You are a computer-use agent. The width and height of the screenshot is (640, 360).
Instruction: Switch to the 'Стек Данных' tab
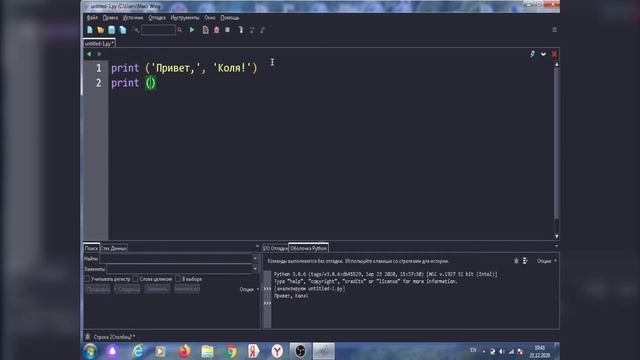pyautogui.click(x=113, y=248)
